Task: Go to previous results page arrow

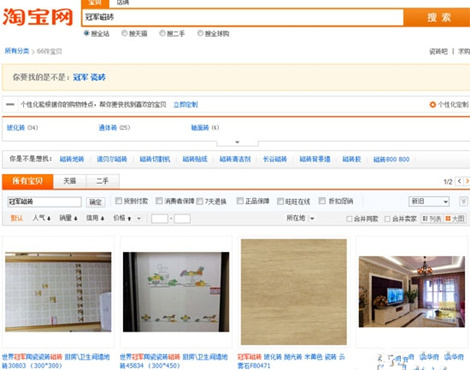Action: click(459, 181)
